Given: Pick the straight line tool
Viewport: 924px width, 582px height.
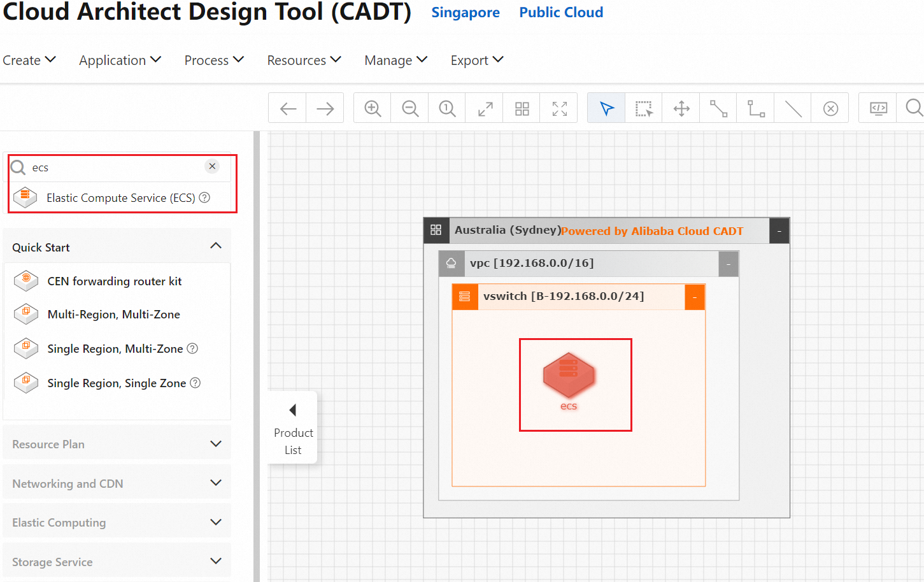Looking at the screenshot, I should [x=793, y=108].
